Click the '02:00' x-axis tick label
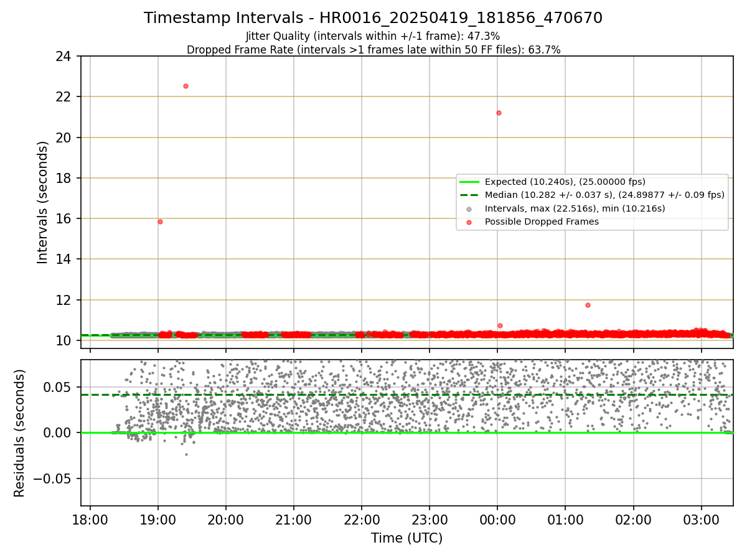Image resolution: width=747 pixels, height=560 pixels. click(634, 519)
